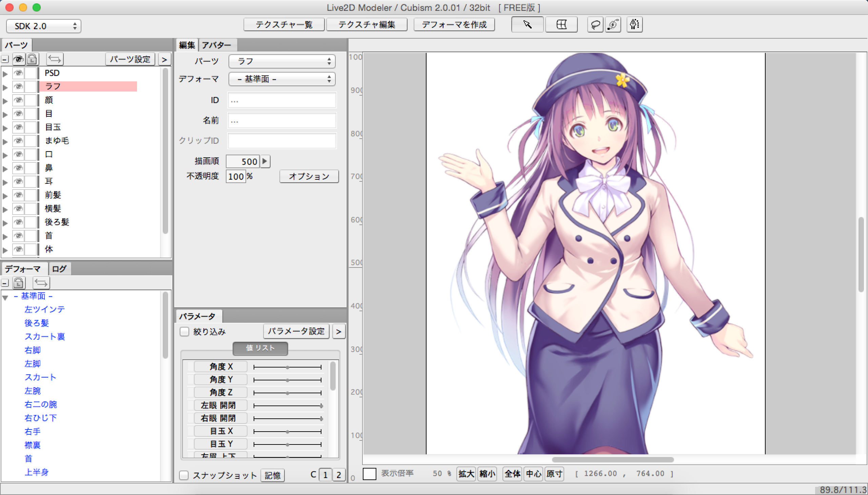Screen dimensions: 868x495
Task: Click the パラメータ設定 button
Action: (x=296, y=331)
